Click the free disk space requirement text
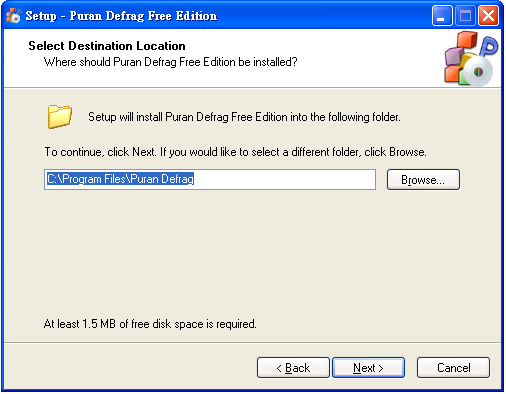 pos(150,324)
